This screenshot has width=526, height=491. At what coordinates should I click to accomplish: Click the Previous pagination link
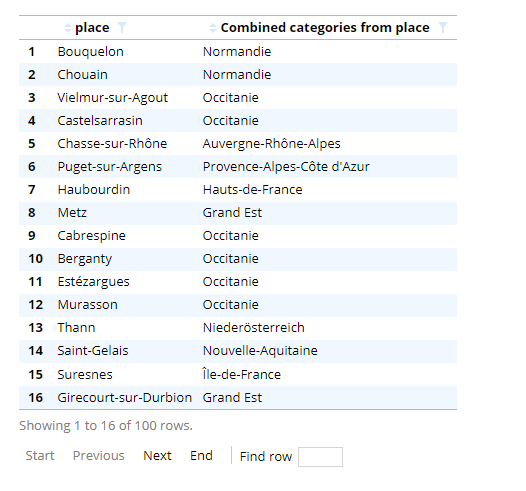click(x=99, y=455)
